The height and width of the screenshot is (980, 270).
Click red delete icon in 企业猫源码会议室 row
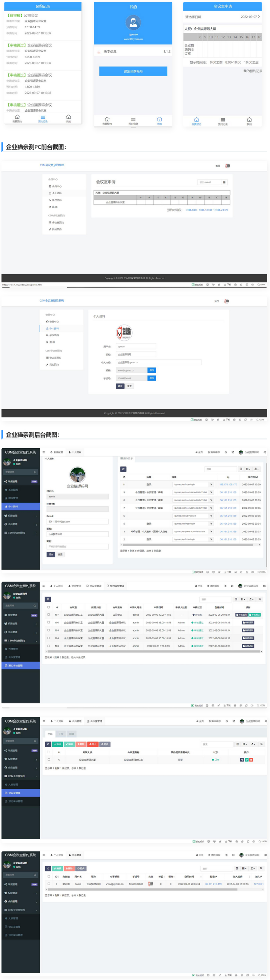click(x=251, y=760)
